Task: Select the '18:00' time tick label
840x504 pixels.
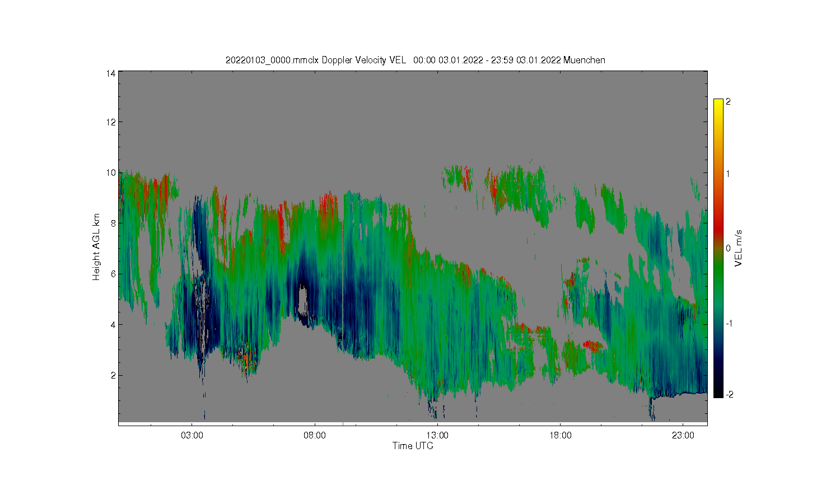Action: click(x=560, y=435)
